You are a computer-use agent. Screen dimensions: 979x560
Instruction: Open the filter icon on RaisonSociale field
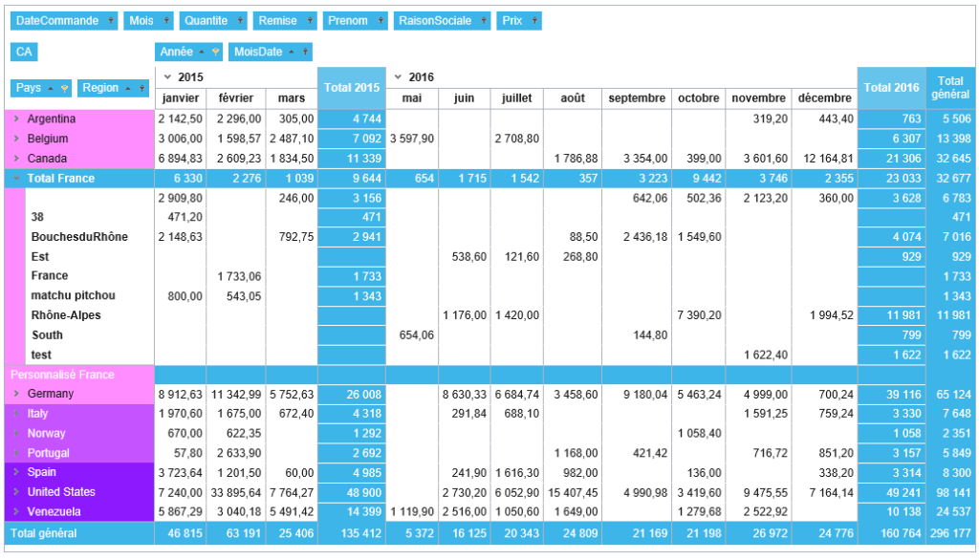(x=484, y=21)
